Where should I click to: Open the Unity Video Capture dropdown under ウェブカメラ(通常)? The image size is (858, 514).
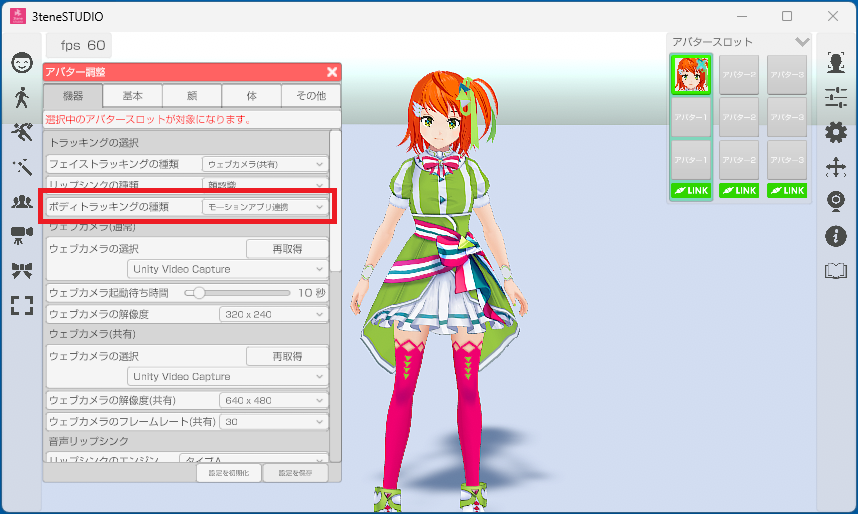228,269
